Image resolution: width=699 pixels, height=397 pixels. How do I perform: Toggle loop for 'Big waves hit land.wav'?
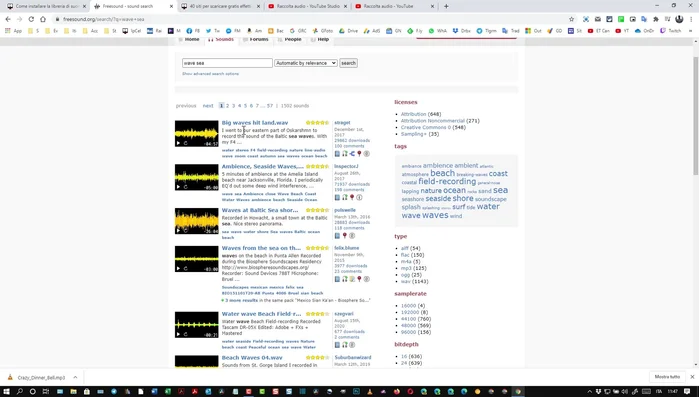coord(185,143)
